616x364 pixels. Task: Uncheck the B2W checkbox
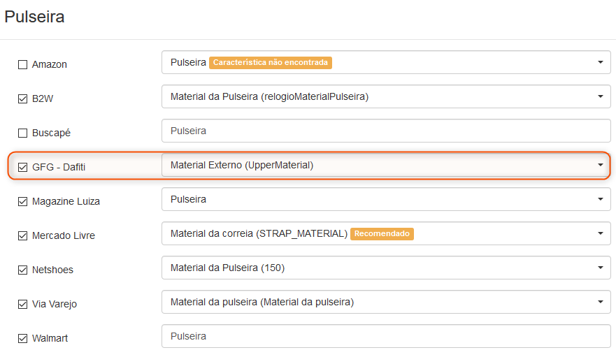pyautogui.click(x=23, y=99)
